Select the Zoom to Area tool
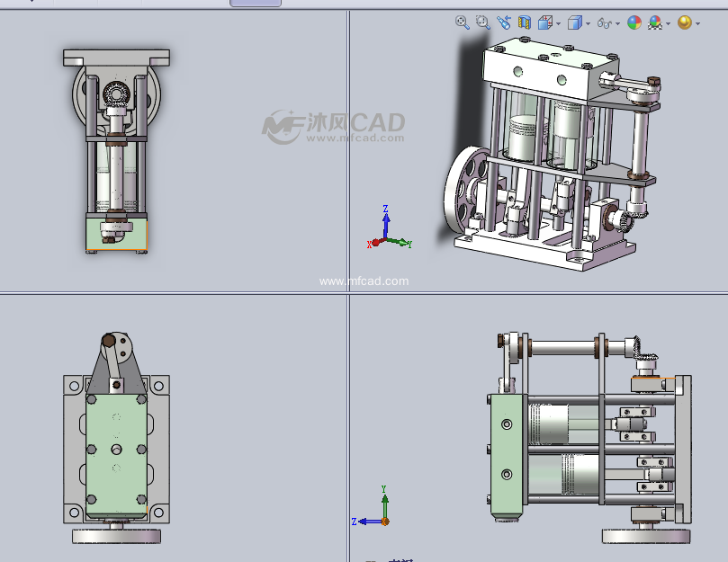 tap(482, 22)
